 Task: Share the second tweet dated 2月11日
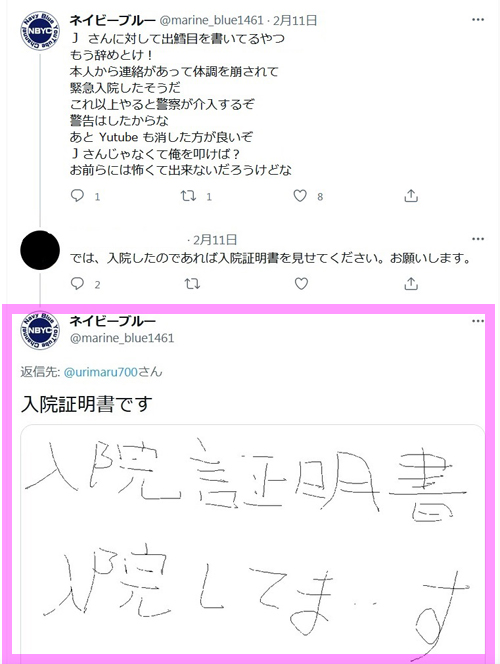411,283
